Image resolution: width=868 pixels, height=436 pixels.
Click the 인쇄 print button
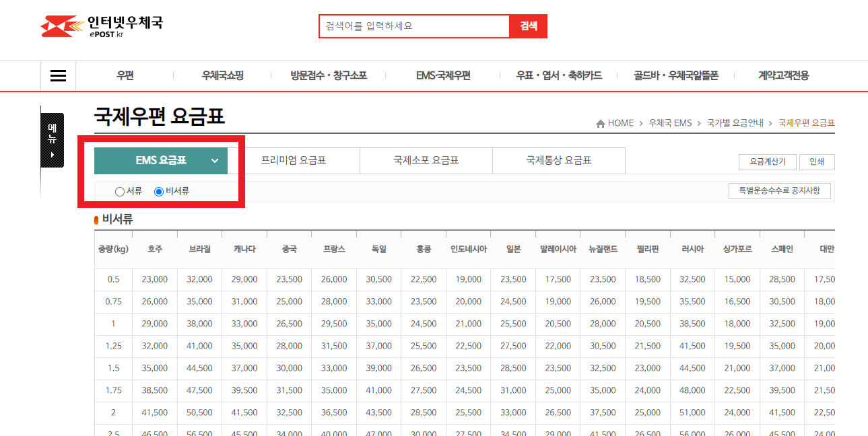click(x=817, y=161)
